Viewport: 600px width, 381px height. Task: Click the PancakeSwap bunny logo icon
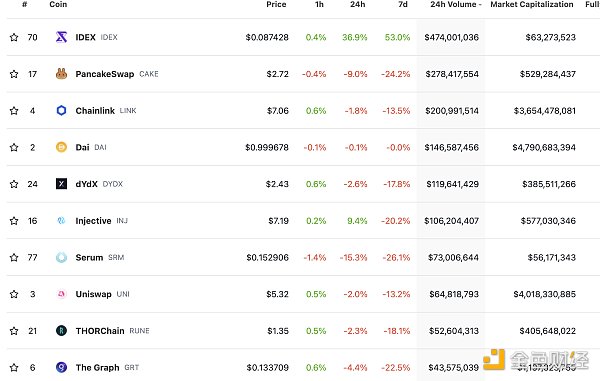tap(61, 74)
